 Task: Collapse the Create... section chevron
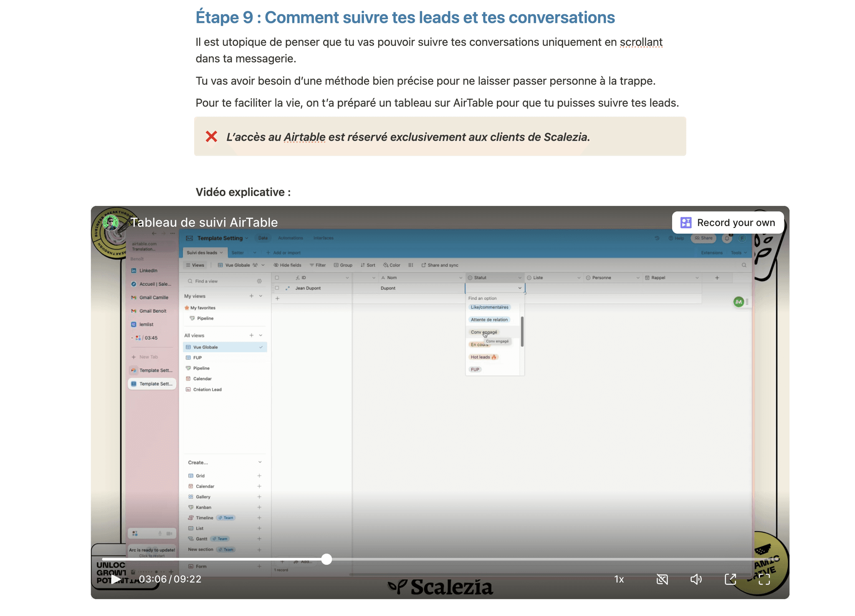(260, 462)
